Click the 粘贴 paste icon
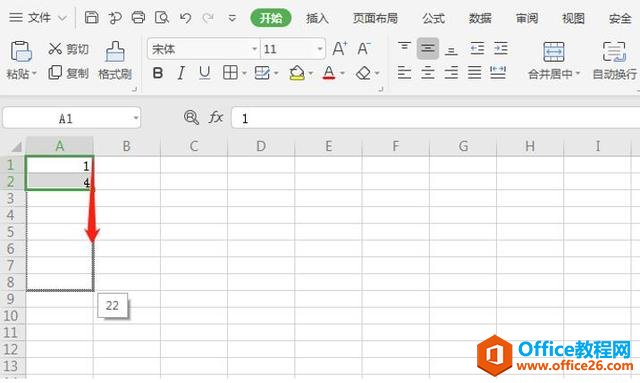The height and width of the screenshot is (383, 640). (21, 51)
